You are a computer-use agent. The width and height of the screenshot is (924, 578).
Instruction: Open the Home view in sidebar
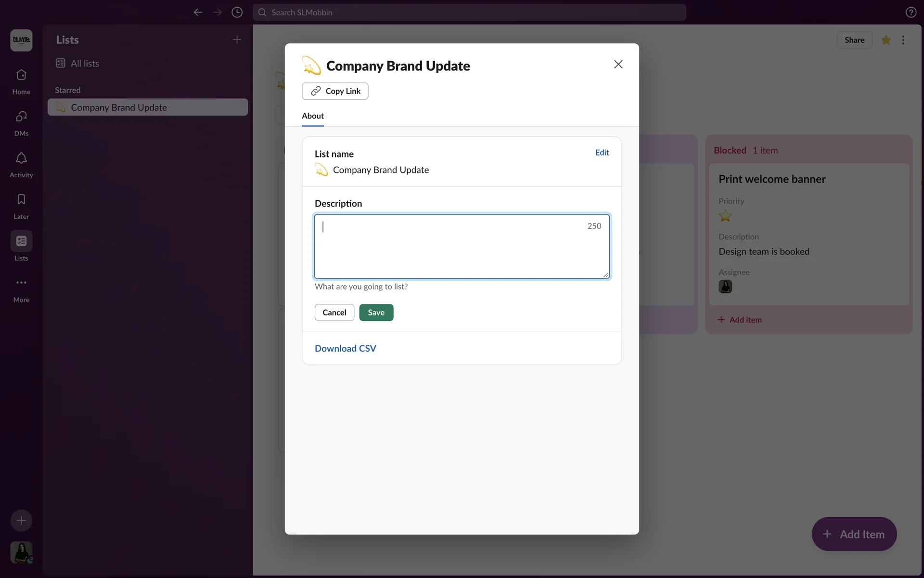coord(21,81)
